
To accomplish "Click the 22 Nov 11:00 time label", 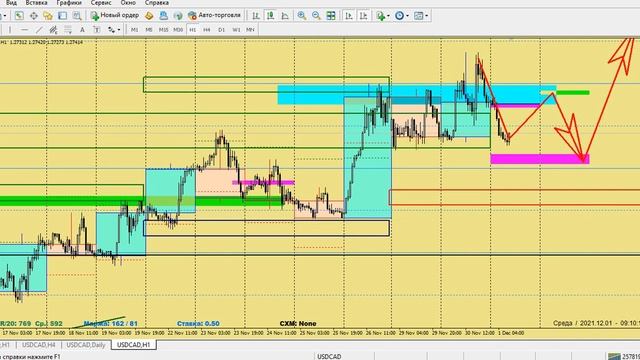I will point(182,333).
